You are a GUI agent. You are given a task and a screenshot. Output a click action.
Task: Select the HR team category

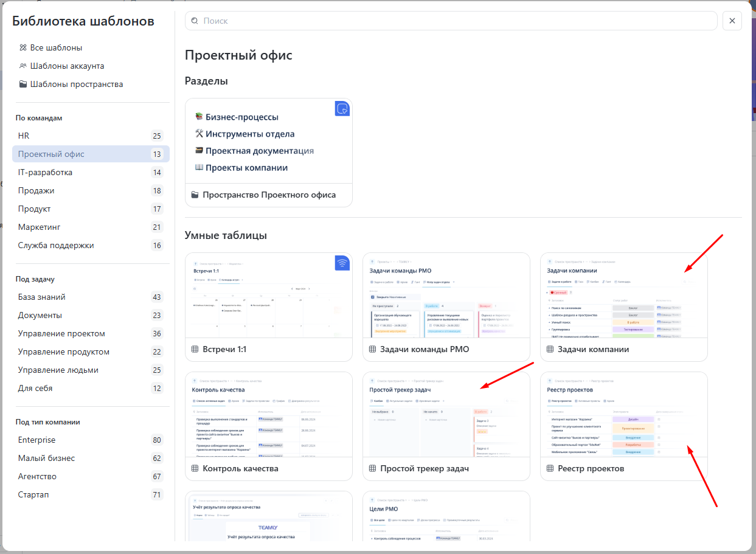(x=24, y=136)
